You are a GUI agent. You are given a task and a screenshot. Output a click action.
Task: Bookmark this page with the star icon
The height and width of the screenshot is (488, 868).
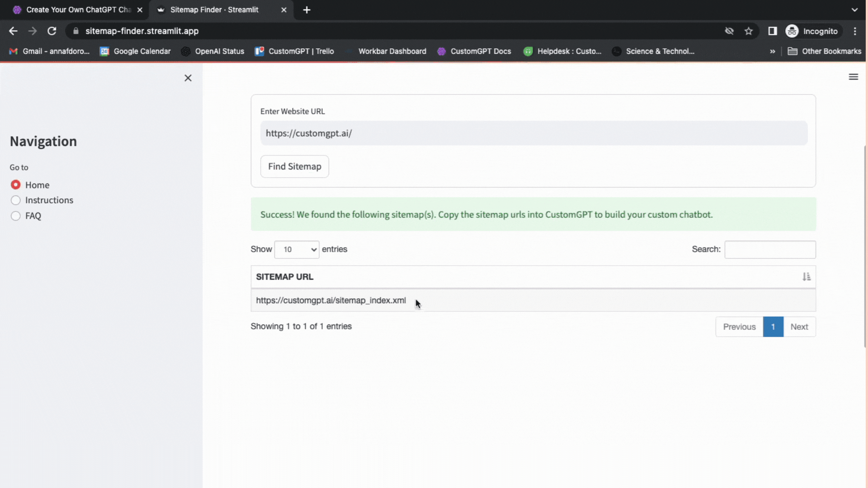pos(749,31)
